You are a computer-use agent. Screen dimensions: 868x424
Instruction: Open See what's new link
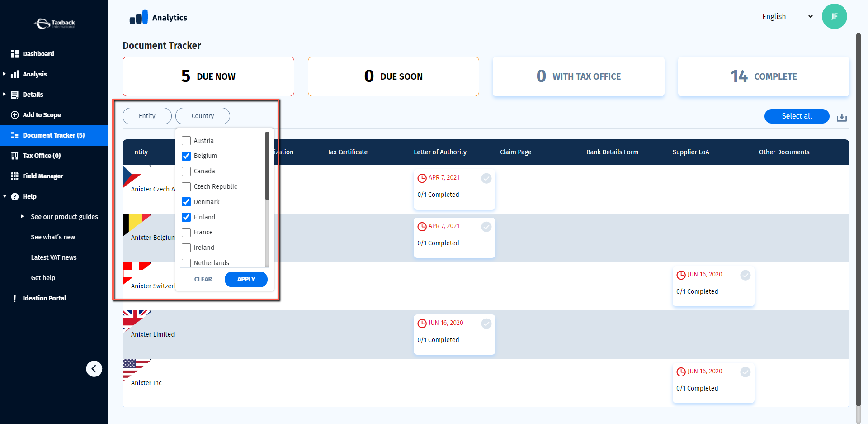pos(53,237)
